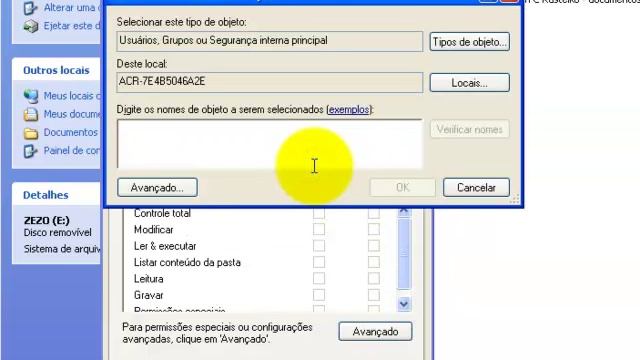
Task: Click the Disco removível detail text
Action: coord(58,233)
